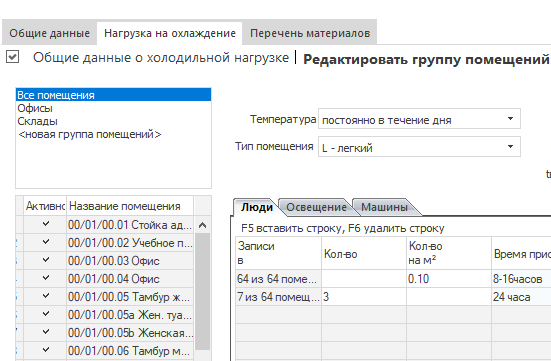Click the Кол-во на м² column header
Image resolution: width=551 pixels, height=361 pixels.
coord(449,253)
